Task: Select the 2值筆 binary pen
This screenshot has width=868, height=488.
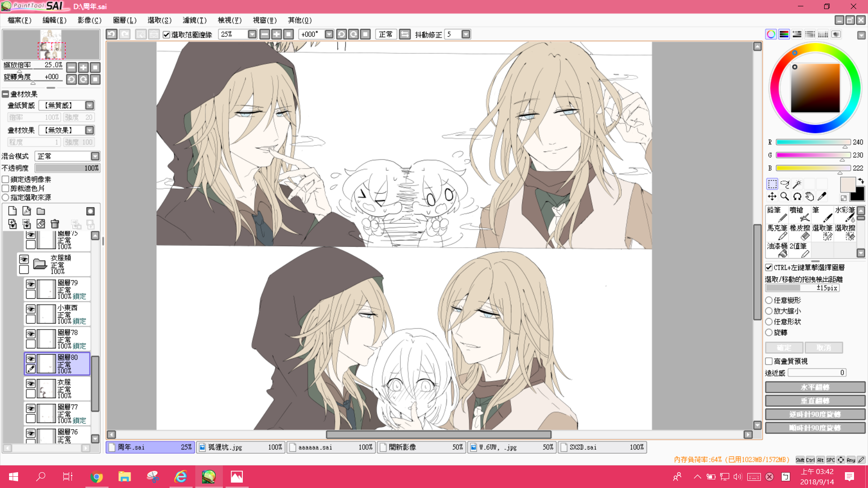Action: (800, 250)
